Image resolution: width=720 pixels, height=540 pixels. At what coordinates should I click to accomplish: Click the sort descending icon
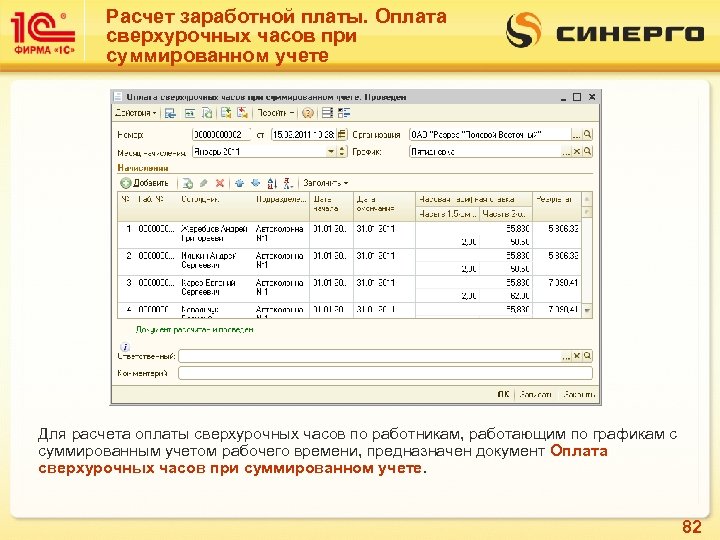(x=288, y=183)
